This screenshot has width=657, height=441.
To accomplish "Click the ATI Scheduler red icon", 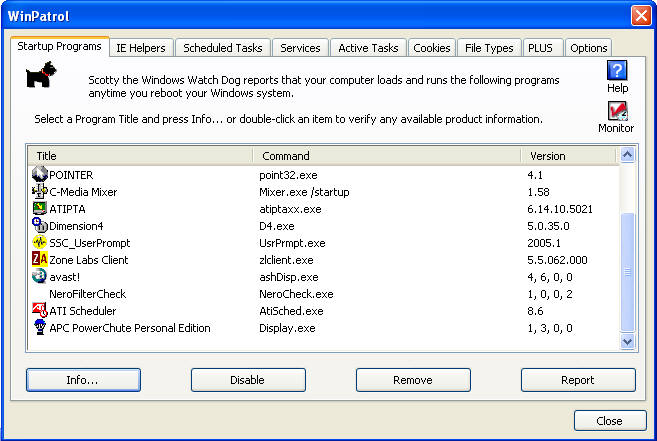I will click(40, 310).
